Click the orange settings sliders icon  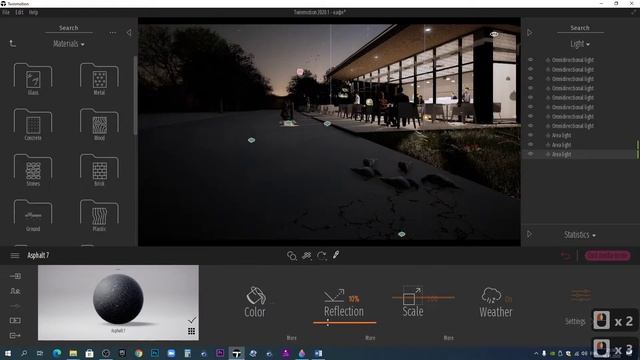[581, 295]
